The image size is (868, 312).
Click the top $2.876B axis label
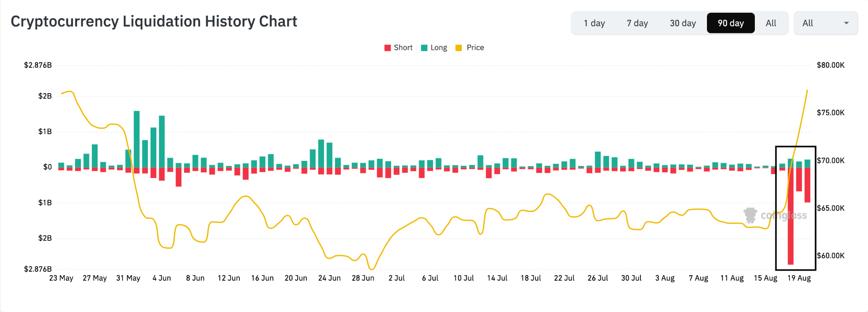[38, 65]
